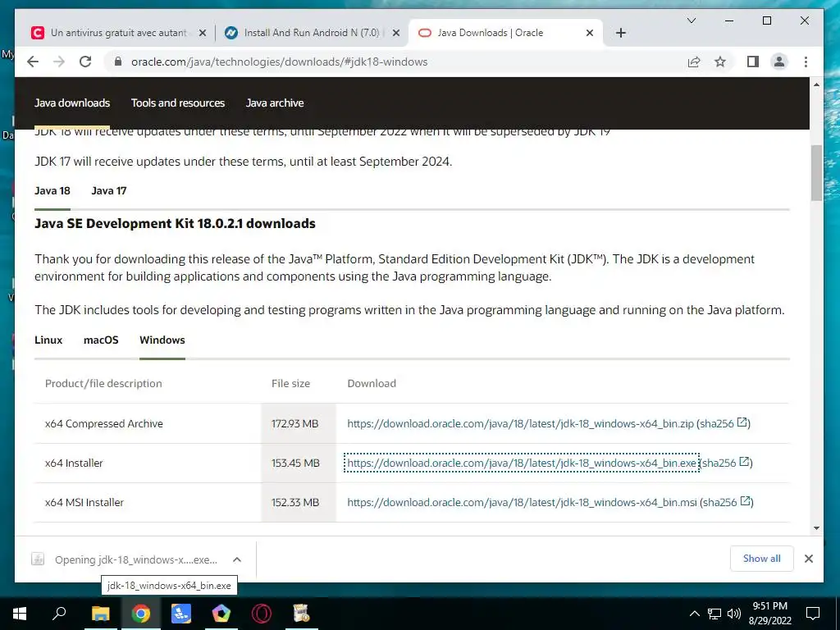Image resolution: width=840 pixels, height=630 pixels.
Task: Click 'x64 Installer' row label
Action: (74, 463)
